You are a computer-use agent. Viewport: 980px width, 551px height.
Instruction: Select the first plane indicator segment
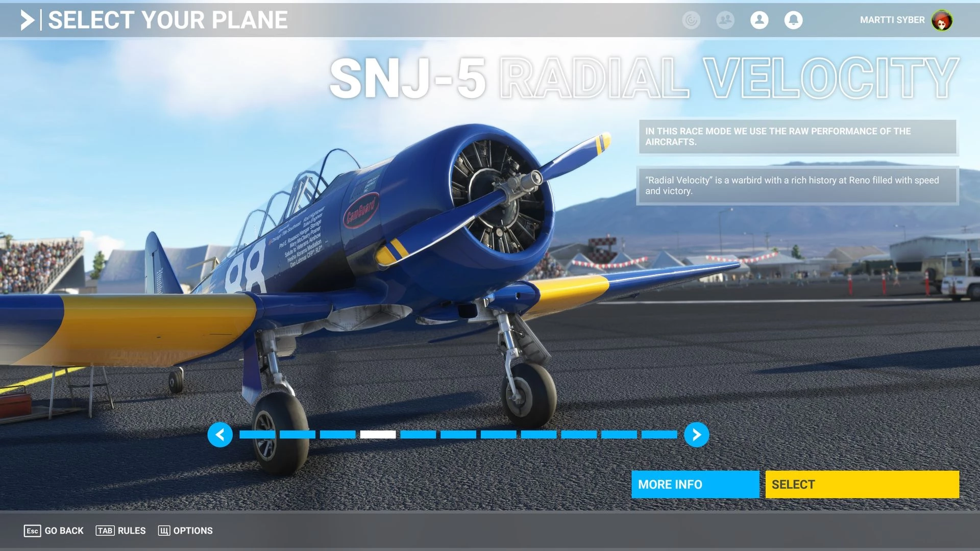click(257, 435)
